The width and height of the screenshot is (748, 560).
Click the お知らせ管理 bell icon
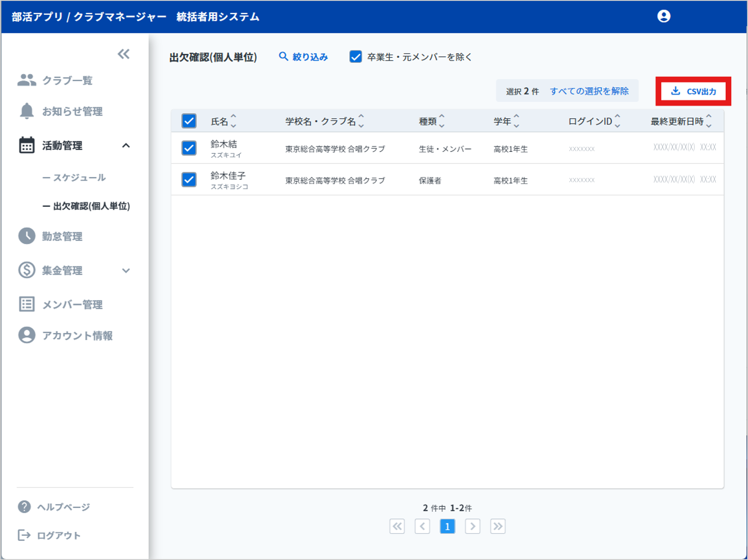tap(27, 111)
